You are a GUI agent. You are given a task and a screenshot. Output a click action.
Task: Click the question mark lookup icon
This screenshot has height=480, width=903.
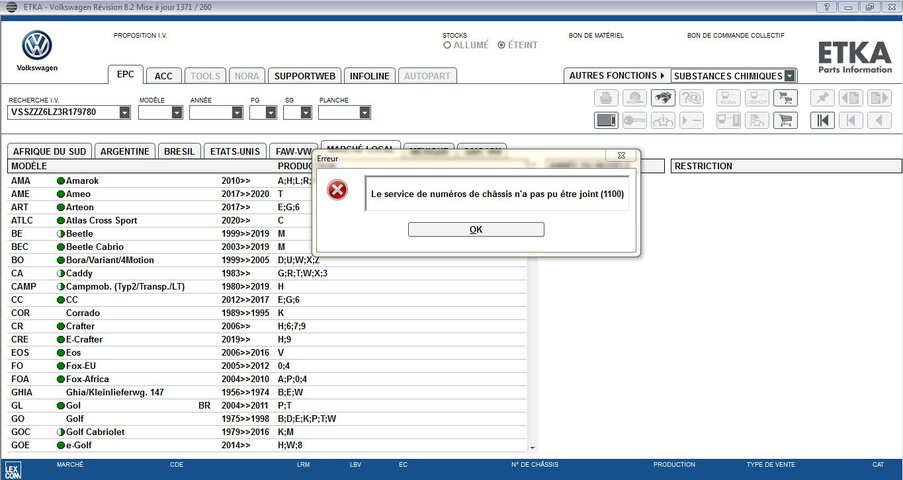coord(691,98)
